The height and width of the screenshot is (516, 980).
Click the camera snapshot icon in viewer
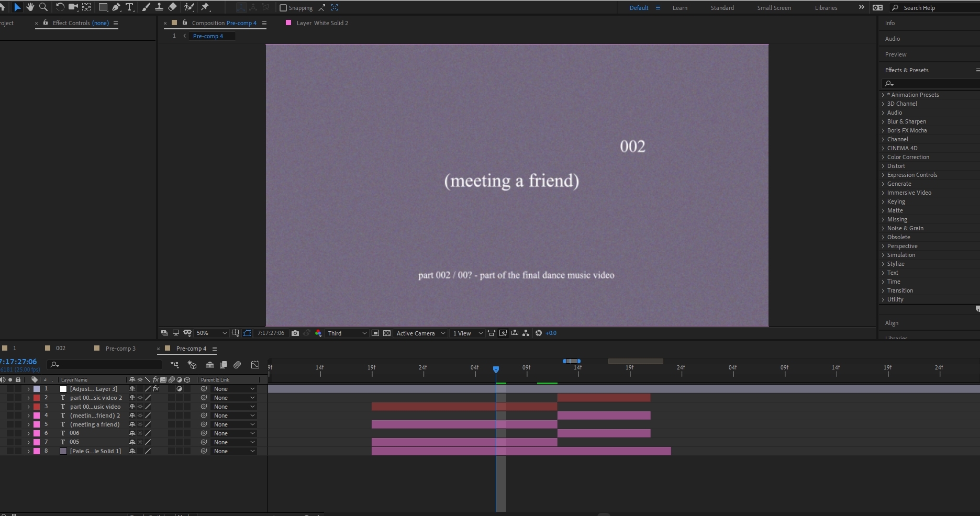tap(295, 333)
